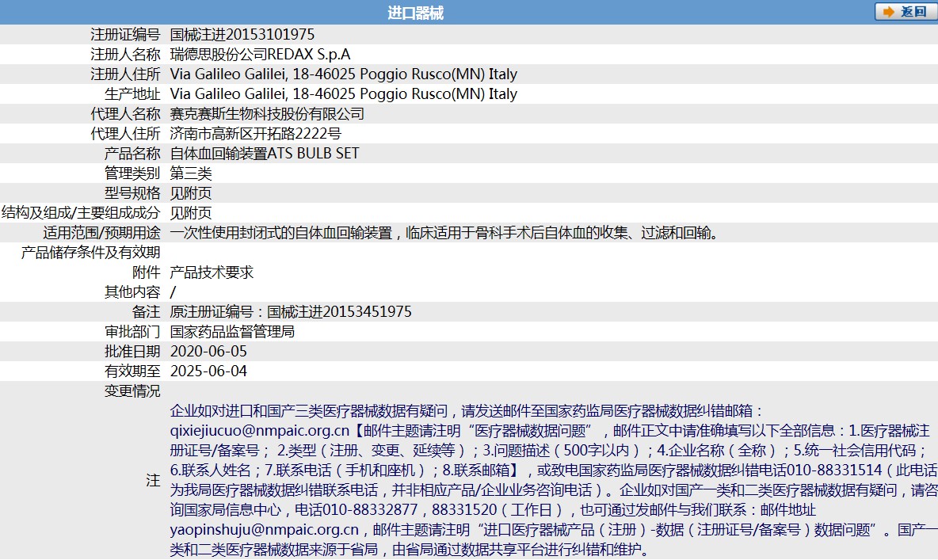Click the 注册人住所 label
The image size is (938, 560).
tap(126, 74)
